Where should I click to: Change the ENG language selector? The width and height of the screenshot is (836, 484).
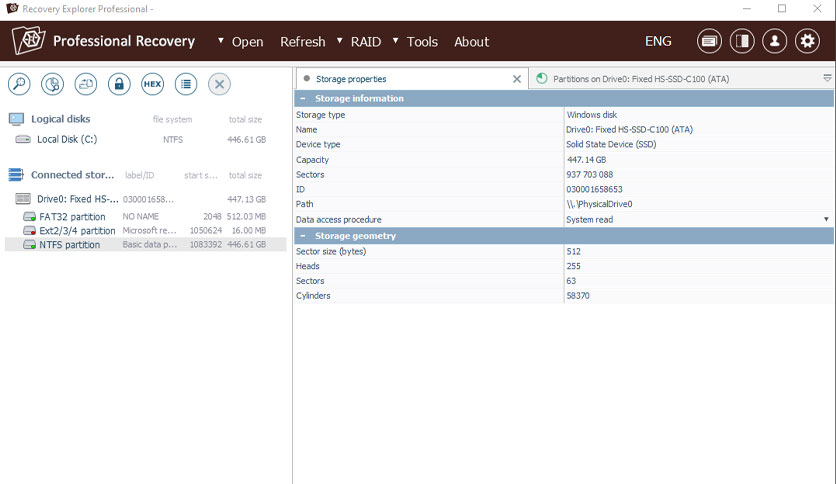(658, 41)
